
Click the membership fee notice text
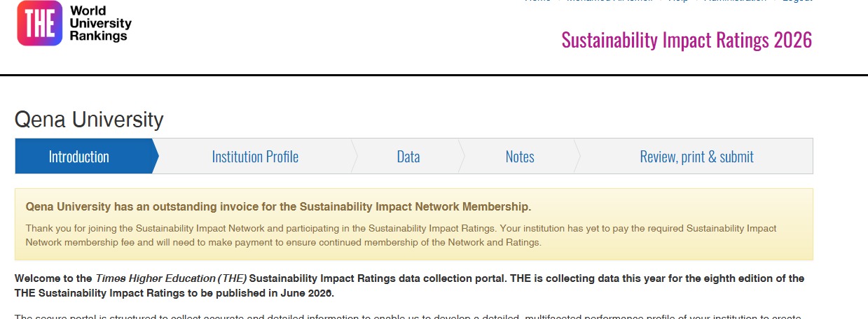click(401, 235)
